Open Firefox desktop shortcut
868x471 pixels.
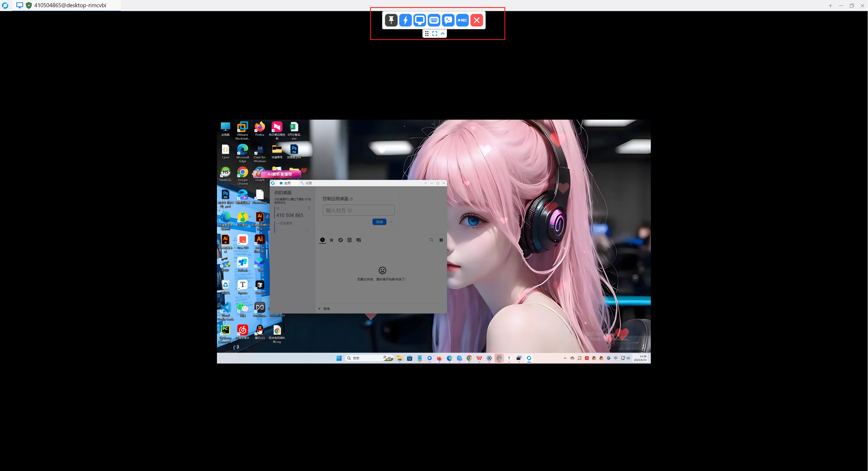click(x=259, y=129)
